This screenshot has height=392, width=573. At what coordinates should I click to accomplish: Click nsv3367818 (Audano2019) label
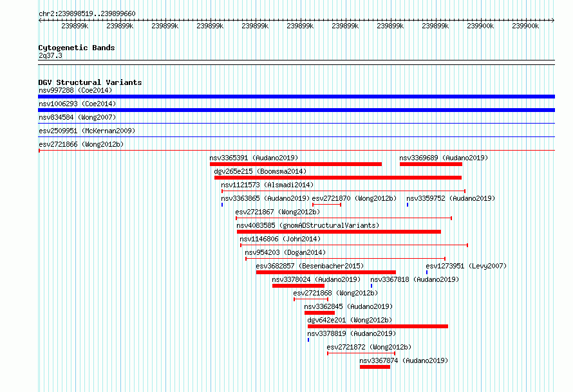tap(415, 279)
